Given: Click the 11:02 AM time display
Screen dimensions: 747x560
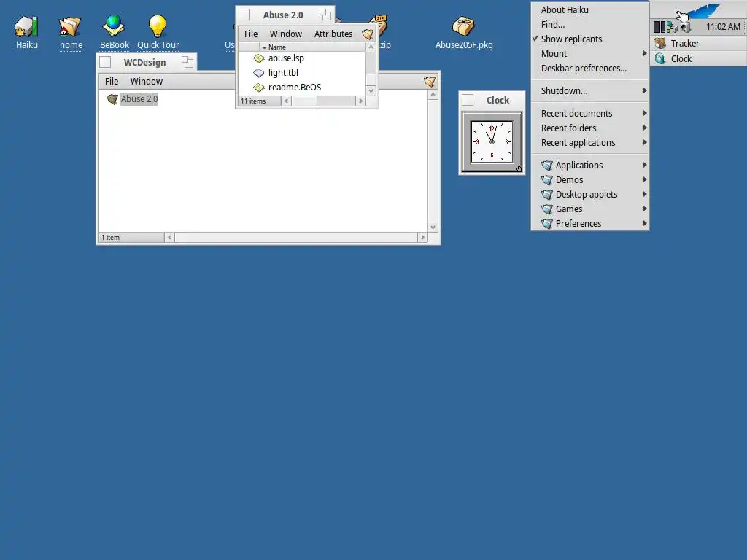Looking at the screenshot, I should point(723,27).
